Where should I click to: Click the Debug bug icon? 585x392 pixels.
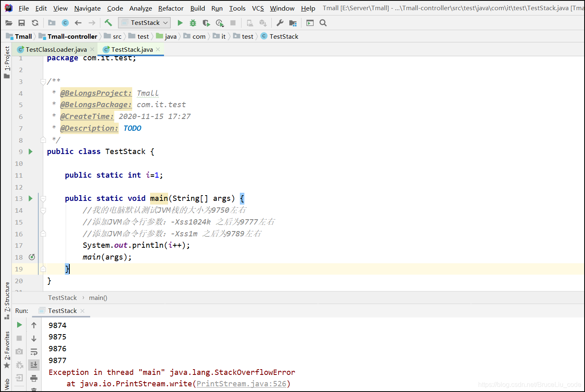[x=193, y=23]
